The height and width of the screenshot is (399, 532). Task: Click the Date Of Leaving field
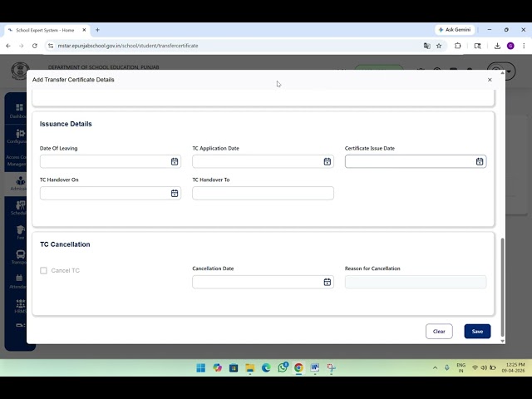pos(111,161)
